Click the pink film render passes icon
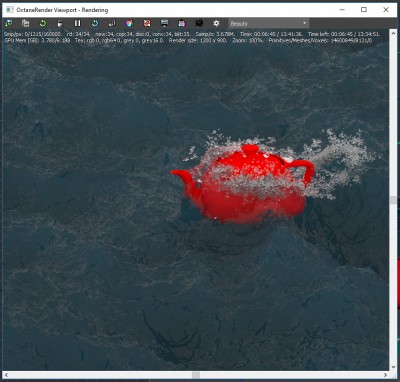The image size is (400, 382). click(182, 23)
